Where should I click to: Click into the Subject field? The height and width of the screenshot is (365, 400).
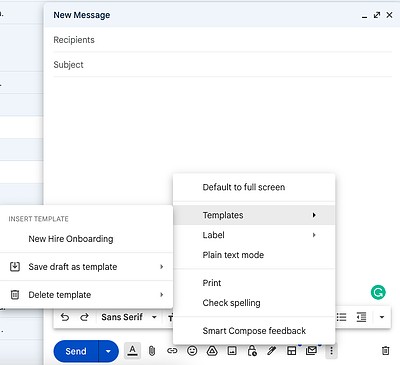click(222, 65)
